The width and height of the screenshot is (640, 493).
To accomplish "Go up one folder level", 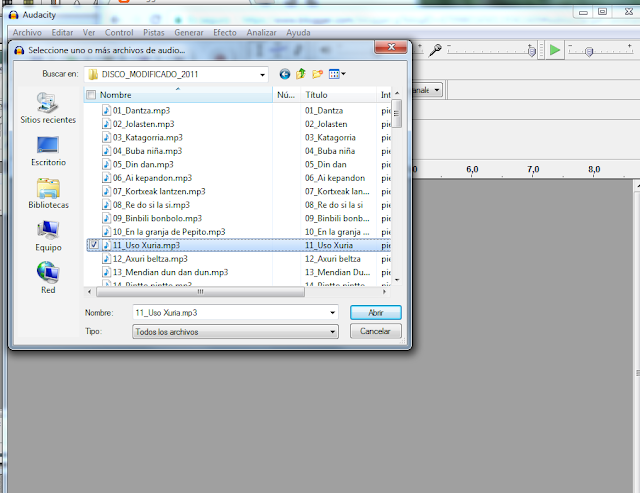I will 301,74.
